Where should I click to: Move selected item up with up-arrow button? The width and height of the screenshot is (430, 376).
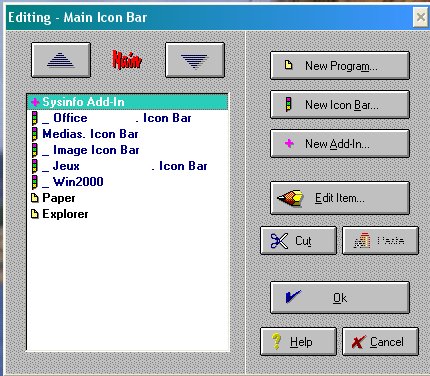[61, 60]
